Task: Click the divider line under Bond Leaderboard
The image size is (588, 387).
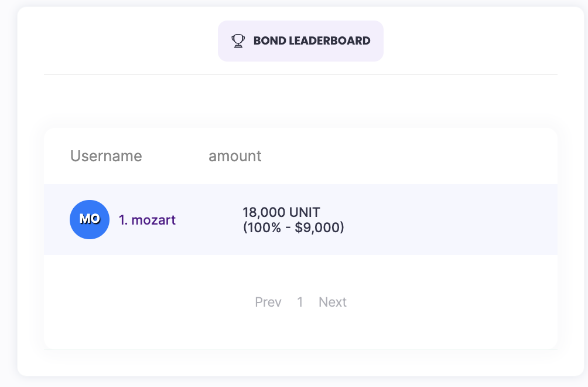Action: [300, 75]
